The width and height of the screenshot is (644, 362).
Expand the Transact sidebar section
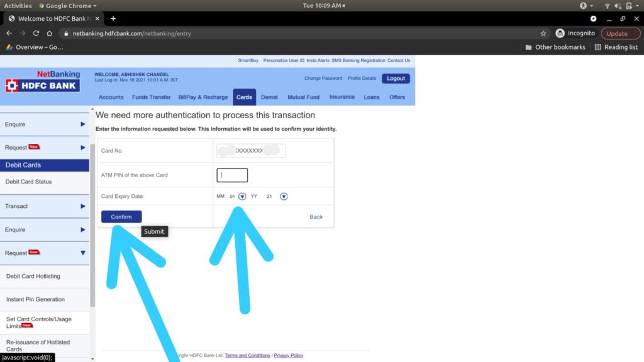pos(45,206)
